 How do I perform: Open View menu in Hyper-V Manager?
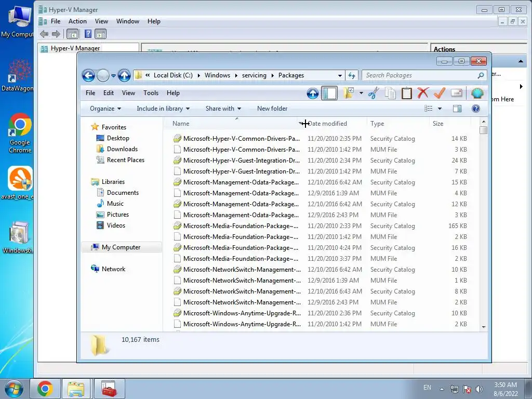point(101,21)
